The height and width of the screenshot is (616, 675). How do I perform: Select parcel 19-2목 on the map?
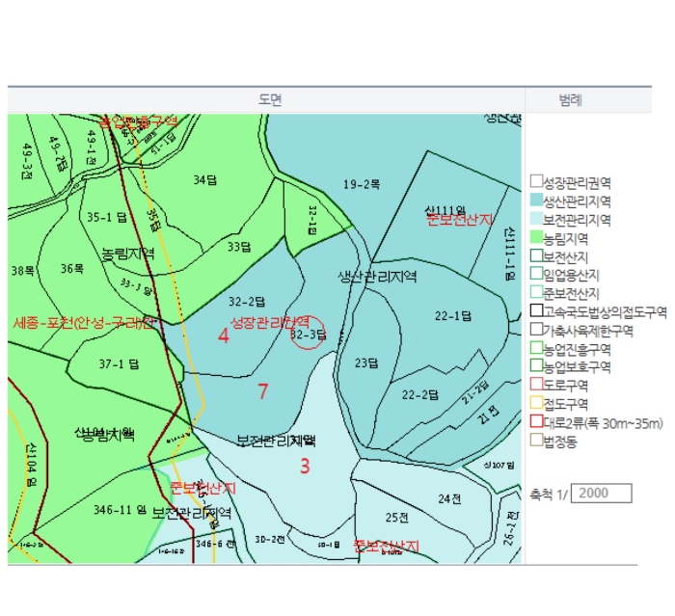pos(362,184)
